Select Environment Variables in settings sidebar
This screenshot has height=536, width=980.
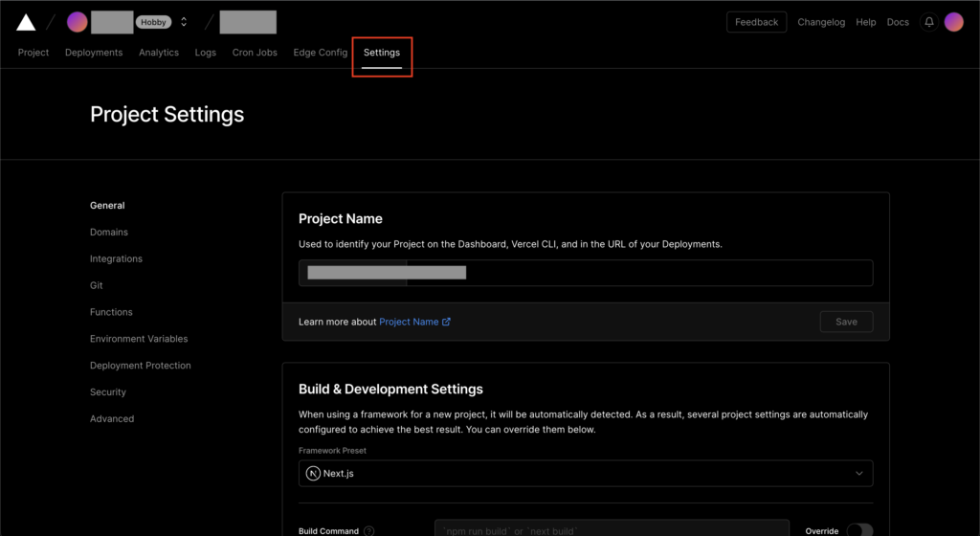point(139,339)
